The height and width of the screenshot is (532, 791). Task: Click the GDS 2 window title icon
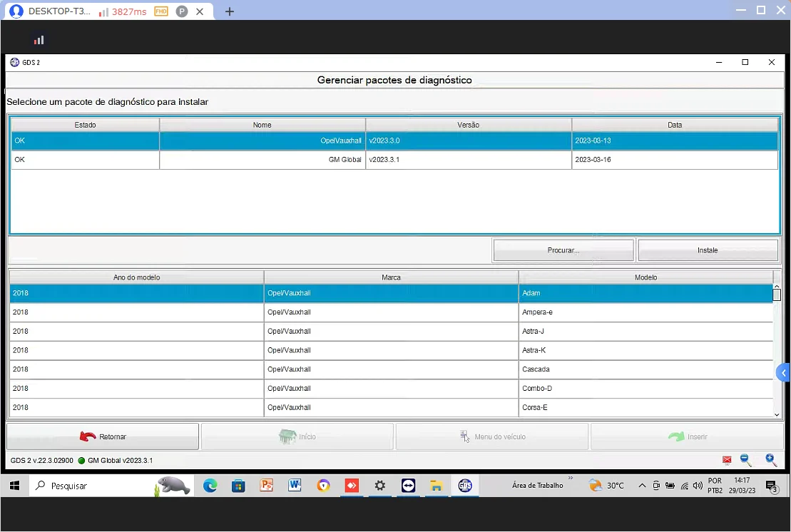15,62
